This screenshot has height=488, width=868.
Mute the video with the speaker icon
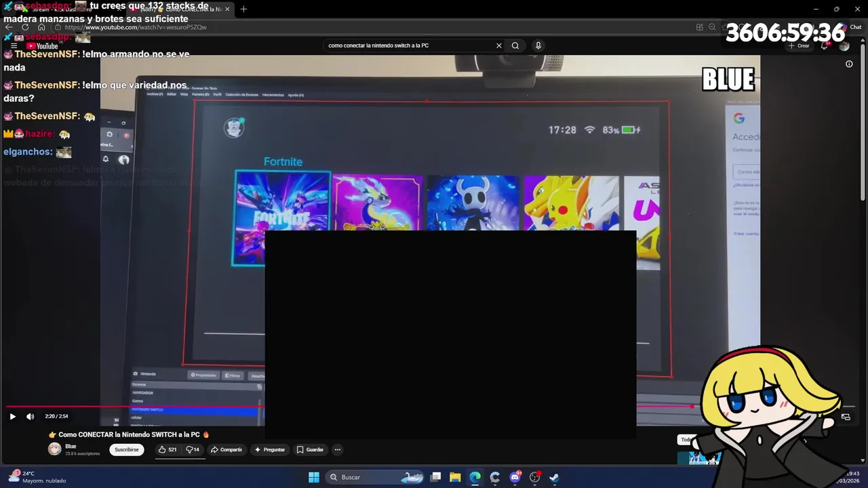click(x=30, y=417)
